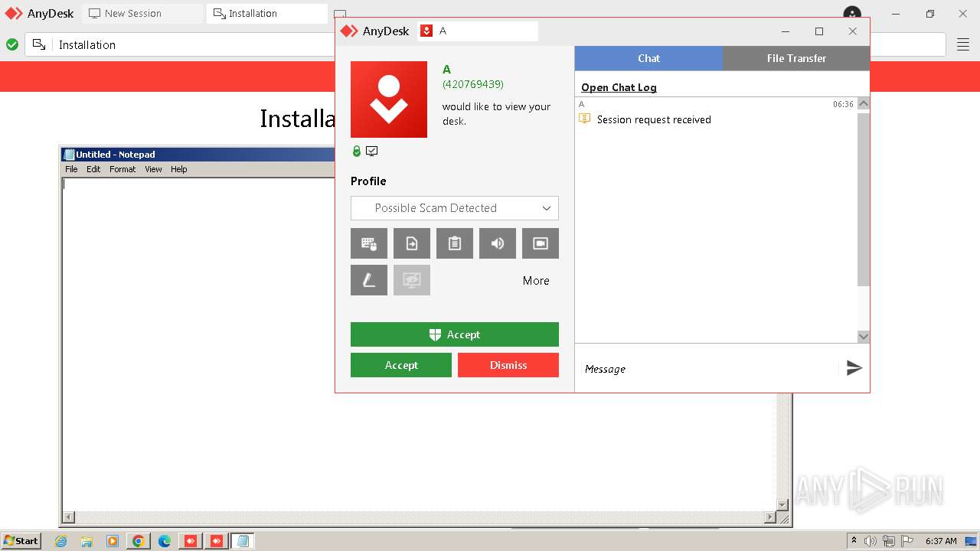The image size is (980, 551).
Task: Open the main AnyDesk hamburger menu
Action: [x=963, y=45]
